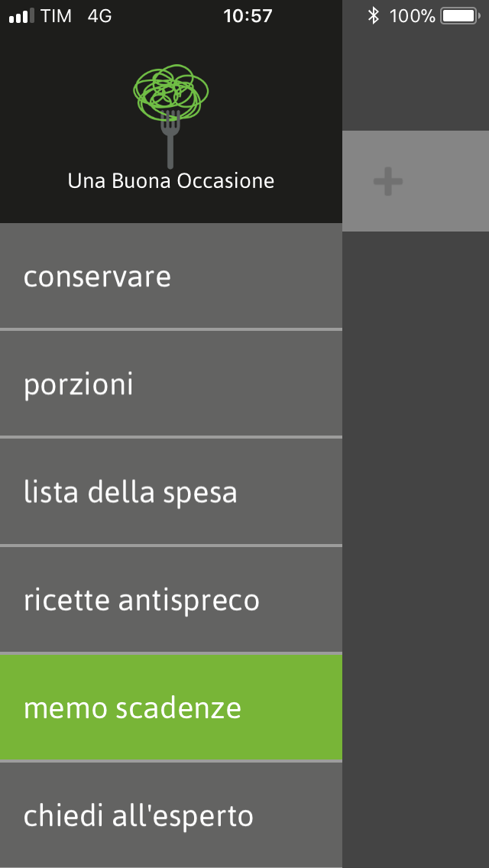Open chiedi all'esperto
The height and width of the screenshot is (868, 489).
pyautogui.click(x=171, y=816)
